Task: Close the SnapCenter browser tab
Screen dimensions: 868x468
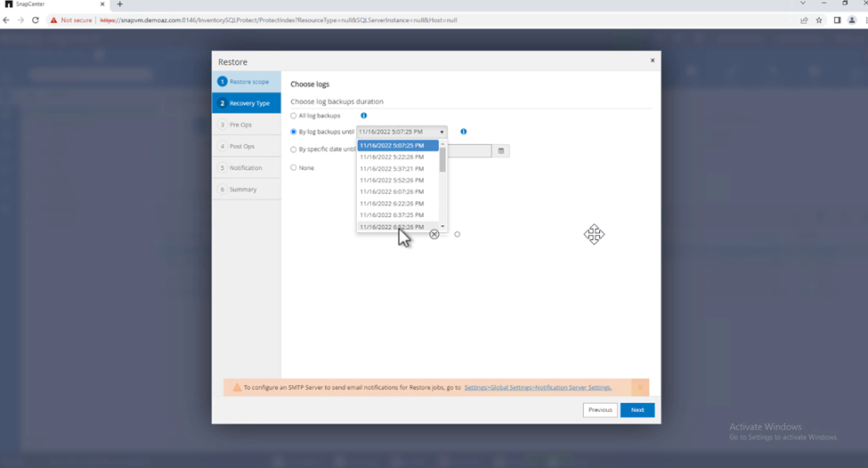Action: (102, 4)
